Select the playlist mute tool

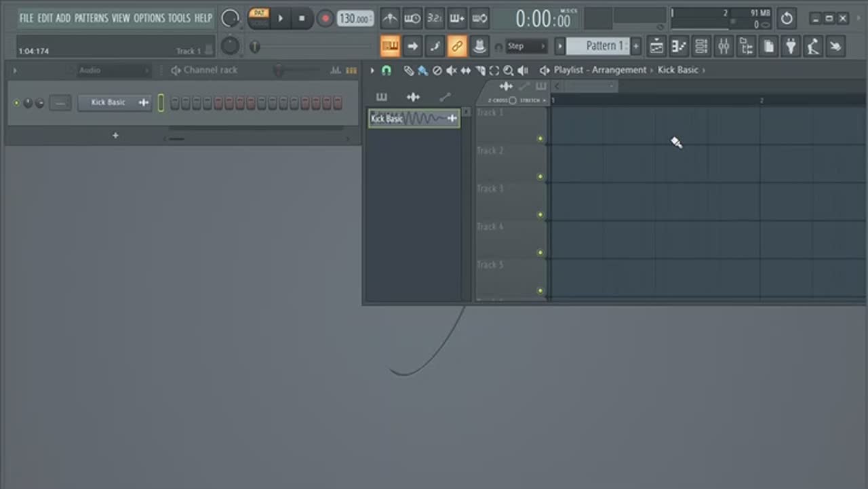coord(451,71)
